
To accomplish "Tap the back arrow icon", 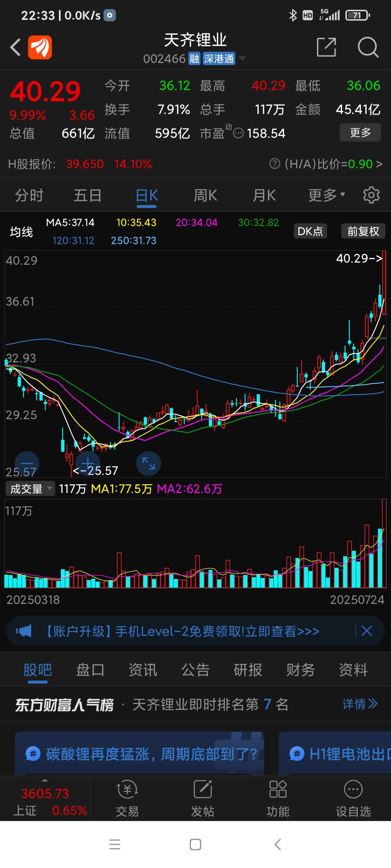I will tap(15, 47).
